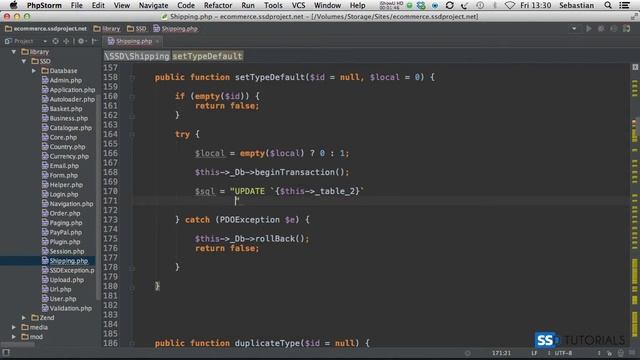Fold the try block at line 164
Image resolution: width=640 pixels, height=360 pixels.
pos(132,134)
